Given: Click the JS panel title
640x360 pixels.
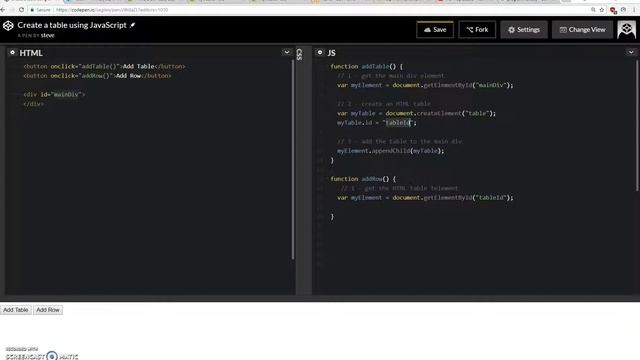Looking at the screenshot, I should 331,53.
